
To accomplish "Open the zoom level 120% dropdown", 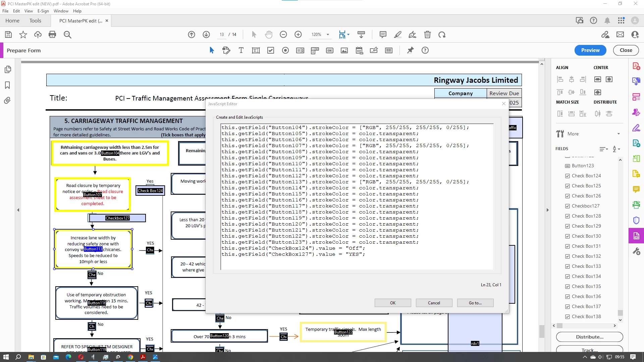I will click(328, 35).
